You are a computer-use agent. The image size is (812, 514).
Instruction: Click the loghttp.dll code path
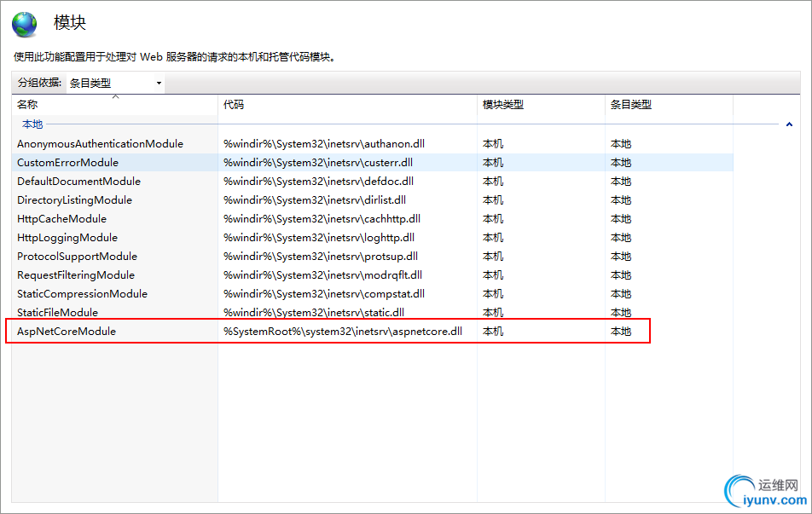319,238
